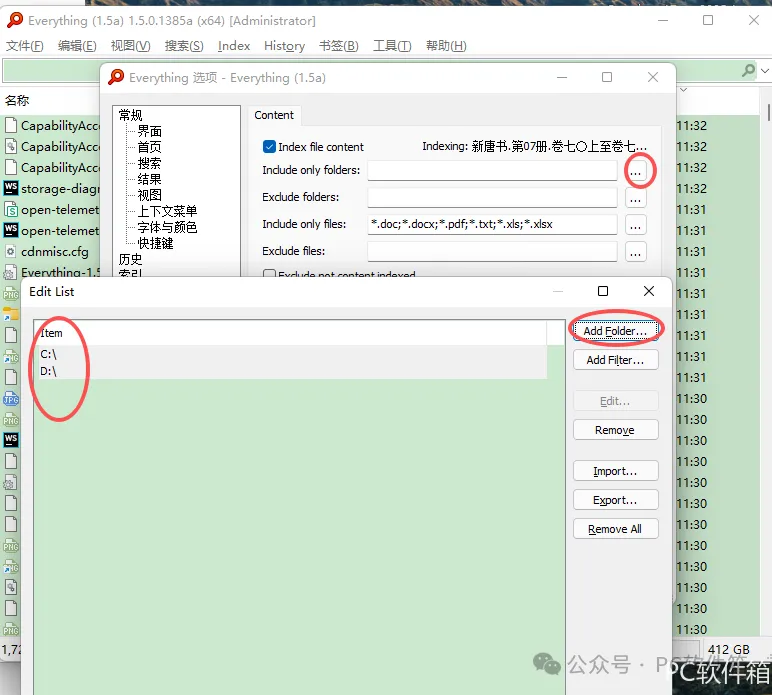Open the Index menu

coord(234,46)
